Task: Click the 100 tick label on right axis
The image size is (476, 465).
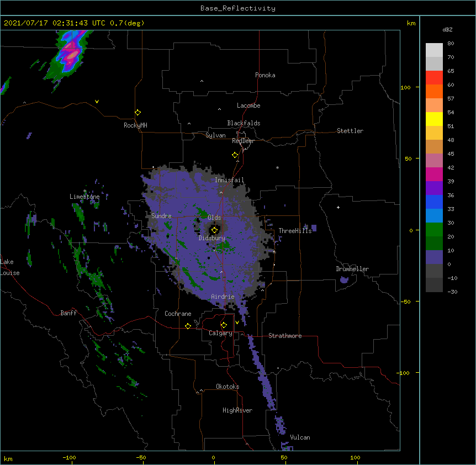Action: (405, 87)
